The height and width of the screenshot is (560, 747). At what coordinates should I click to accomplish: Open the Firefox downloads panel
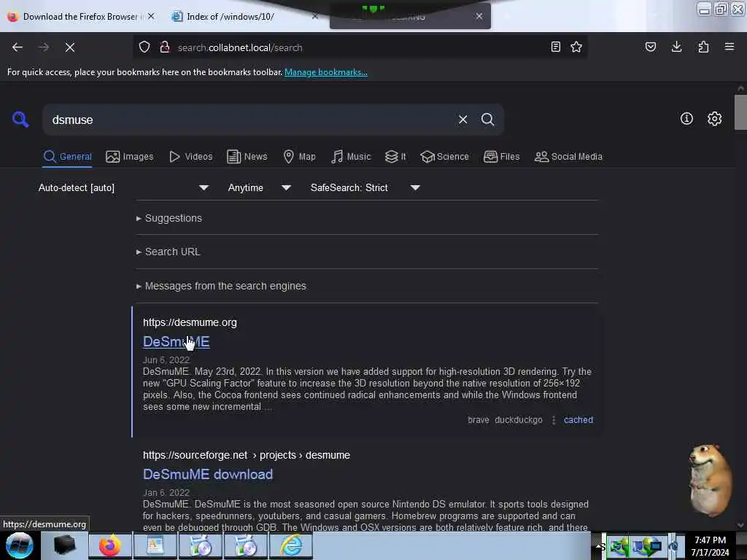(676, 47)
